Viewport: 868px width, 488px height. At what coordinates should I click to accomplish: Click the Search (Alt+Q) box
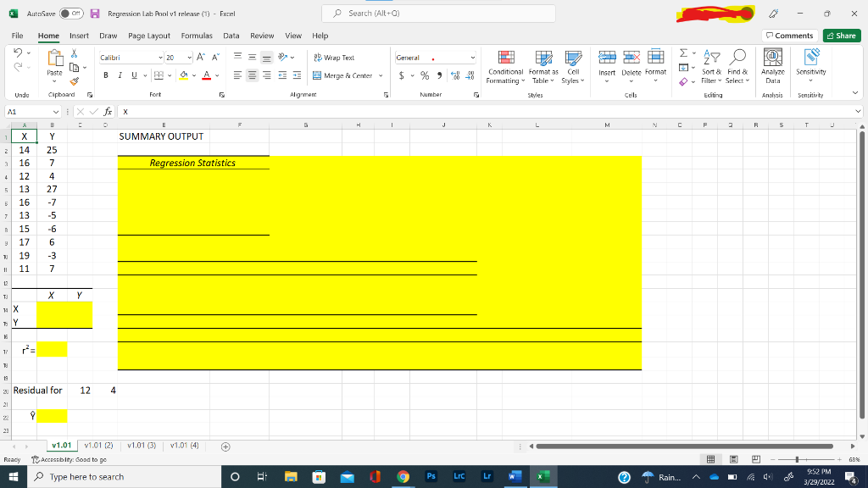438,14
